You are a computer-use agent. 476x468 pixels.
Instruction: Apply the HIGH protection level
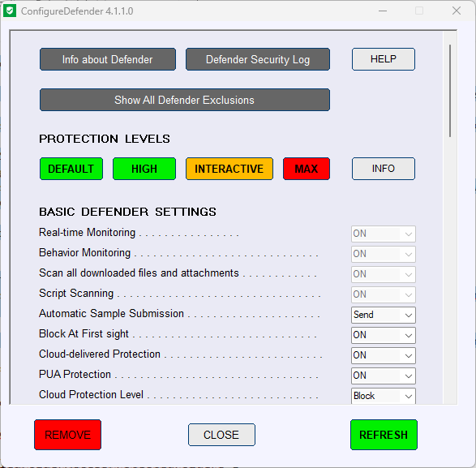coord(144,169)
